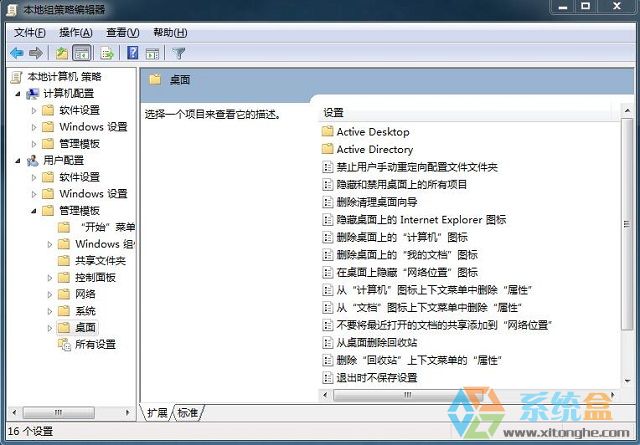This screenshot has width=640, height=445.
Task: Click the Active Directory folder icon
Action: point(327,149)
